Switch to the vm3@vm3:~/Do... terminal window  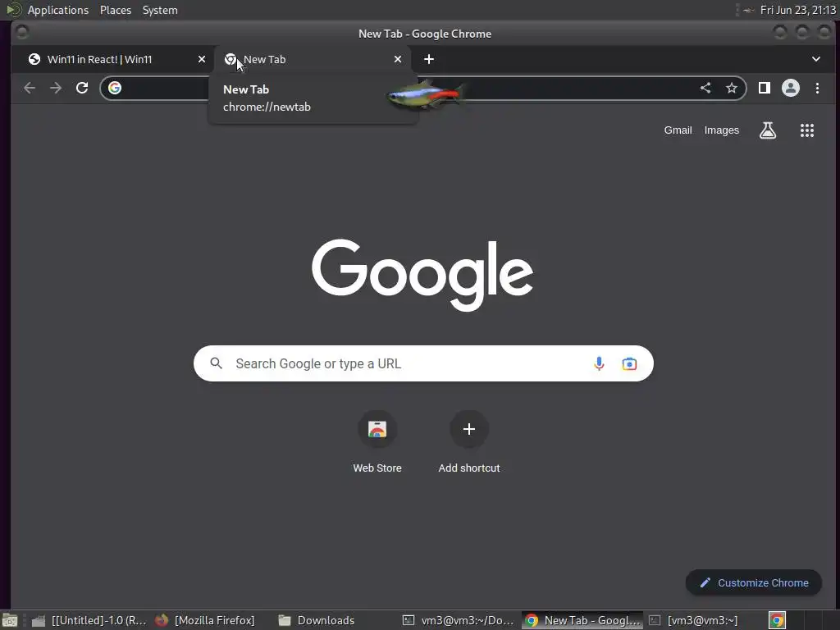coord(458,620)
